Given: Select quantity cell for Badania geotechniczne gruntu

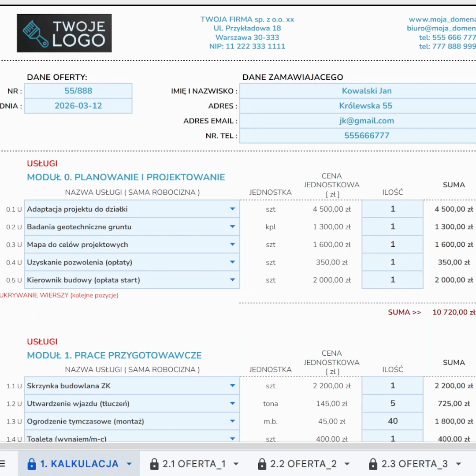Looking at the screenshot, I should [393, 227].
